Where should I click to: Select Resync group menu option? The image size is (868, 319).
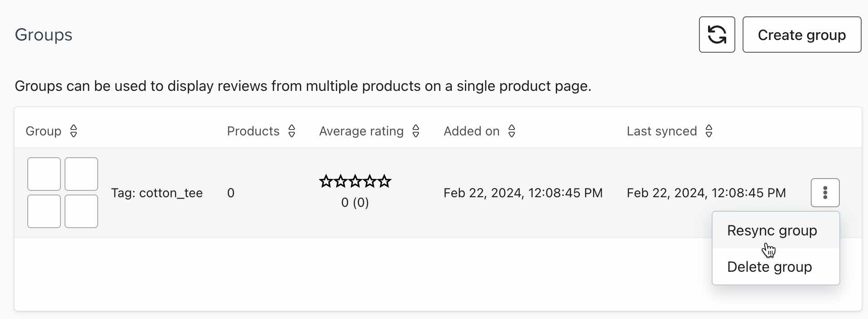pos(772,230)
